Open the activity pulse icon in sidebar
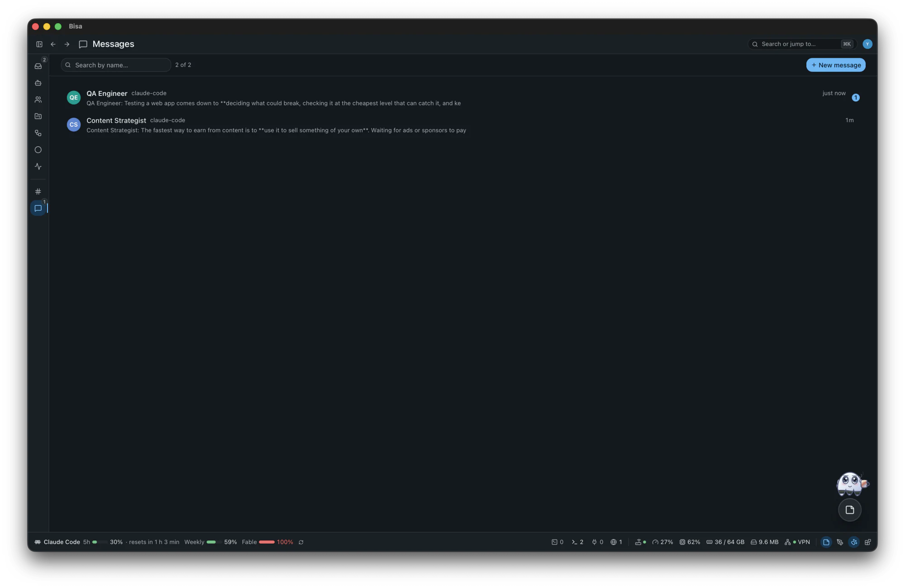 coord(38,166)
